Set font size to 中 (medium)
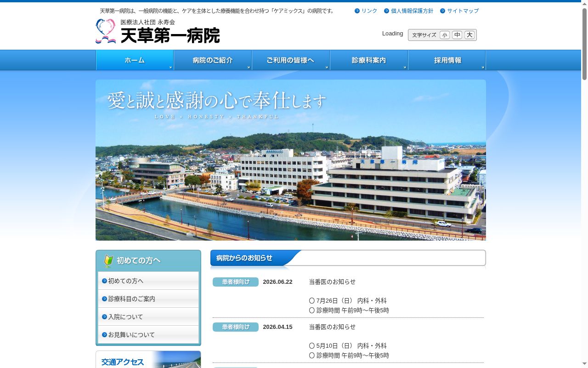This screenshot has width=588, height=368. click(457, 35)
